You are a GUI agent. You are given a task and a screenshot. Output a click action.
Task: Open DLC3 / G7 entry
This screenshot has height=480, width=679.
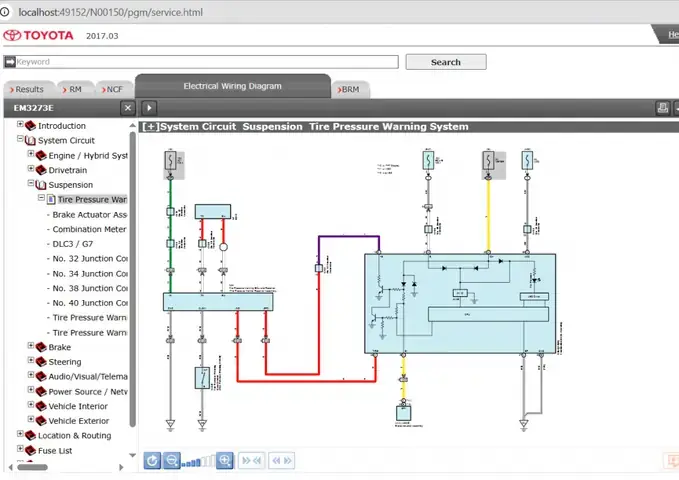(x=73, y=244)
